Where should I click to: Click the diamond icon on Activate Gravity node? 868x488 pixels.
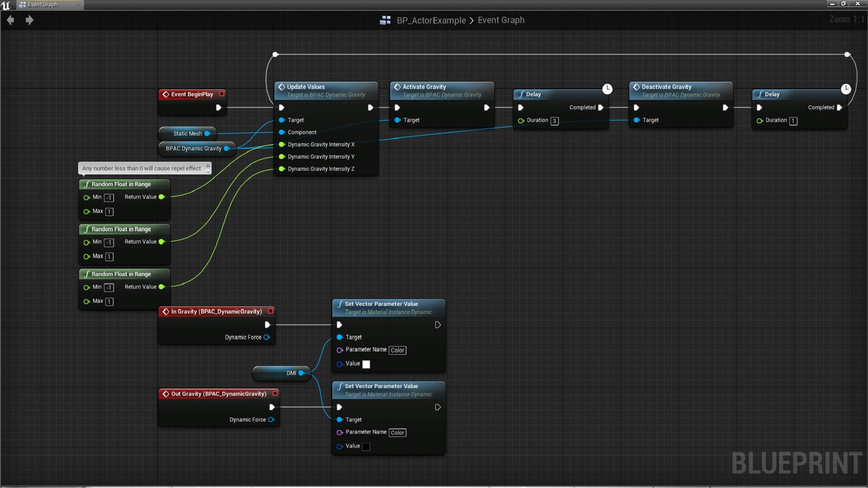click(397, 86)
